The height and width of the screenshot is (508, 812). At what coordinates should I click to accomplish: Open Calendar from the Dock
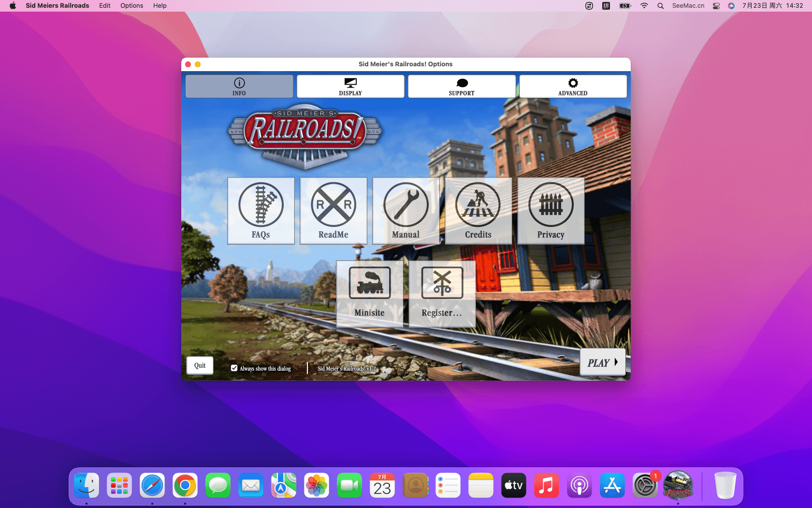click(x=382, y=485)
